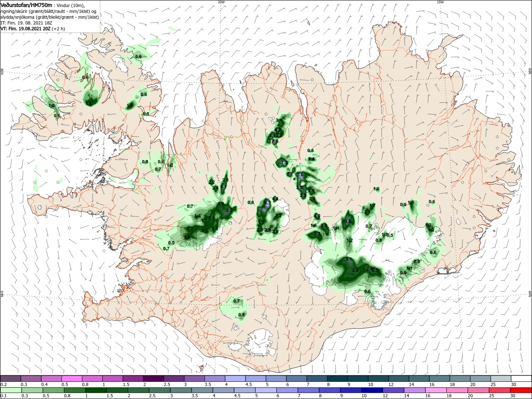Click the '1.4' value beside the 3.8 cell
Image resolution: width=532 pixels, height=399 pixels.
tap(336, 228)
